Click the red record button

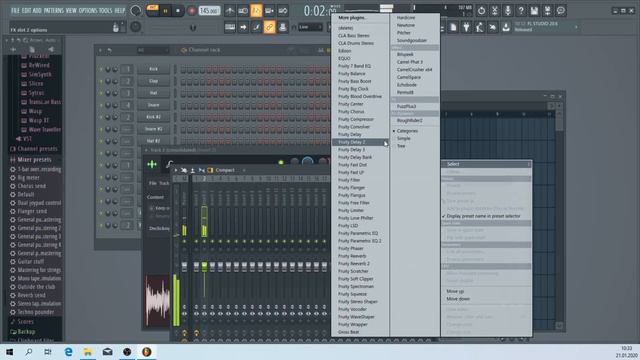coord(191,11)
